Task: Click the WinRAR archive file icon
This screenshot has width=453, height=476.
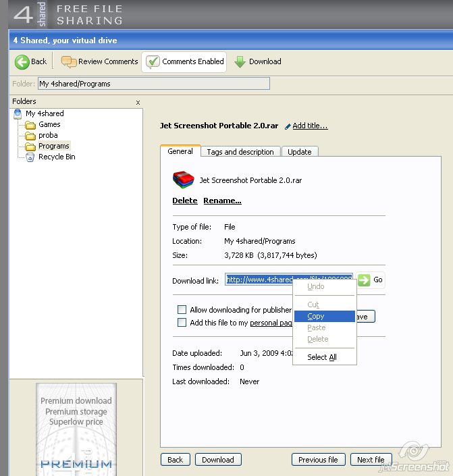Action: (184, 180)
